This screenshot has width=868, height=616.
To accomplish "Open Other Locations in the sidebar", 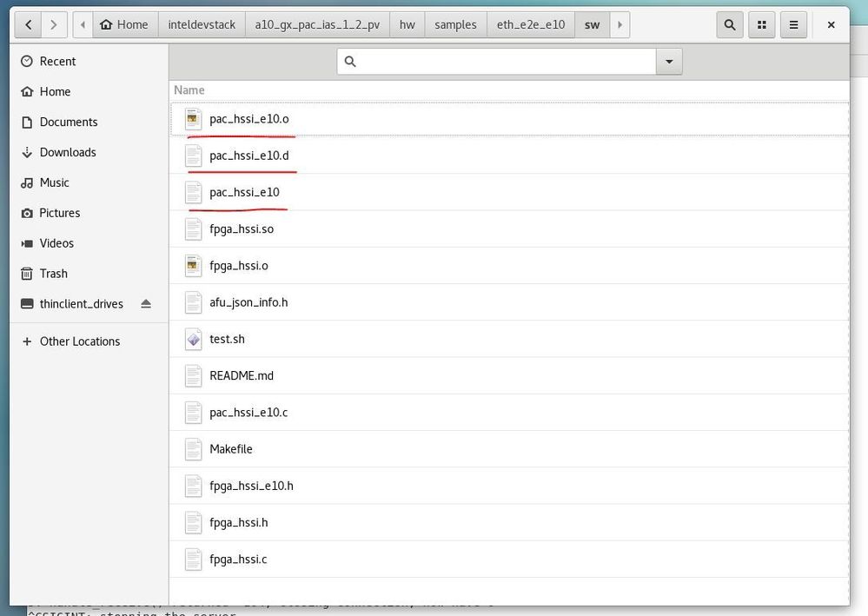I will [89, 341].
